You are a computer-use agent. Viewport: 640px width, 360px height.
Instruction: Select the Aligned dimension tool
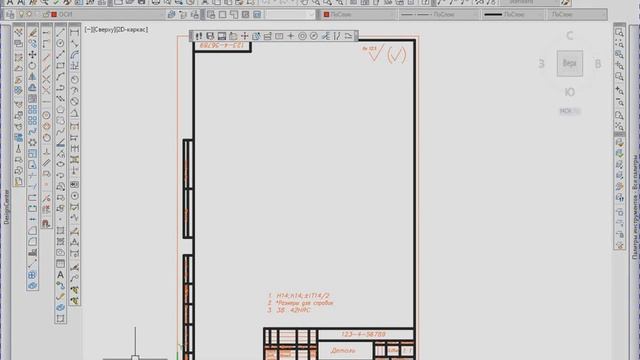[74, 43]
